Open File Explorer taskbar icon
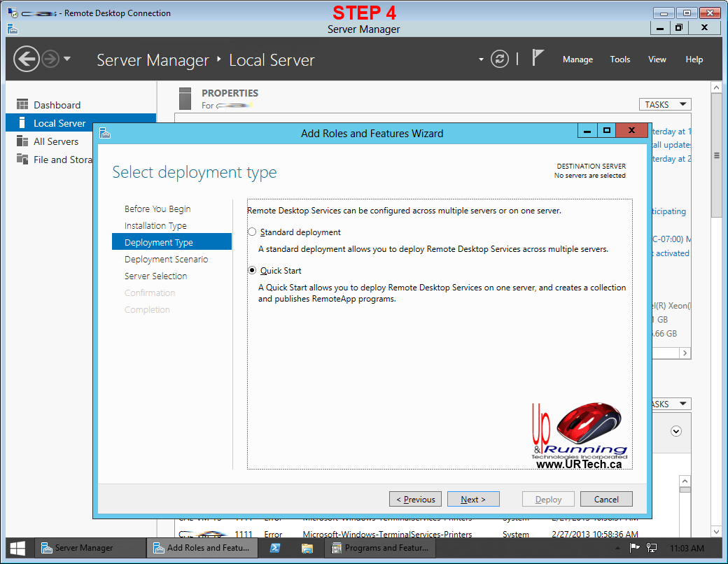 307,548
